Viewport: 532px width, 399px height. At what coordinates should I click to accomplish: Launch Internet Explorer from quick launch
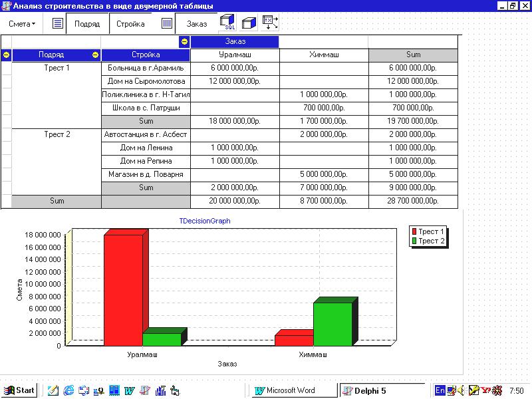[x=68, y=390]
